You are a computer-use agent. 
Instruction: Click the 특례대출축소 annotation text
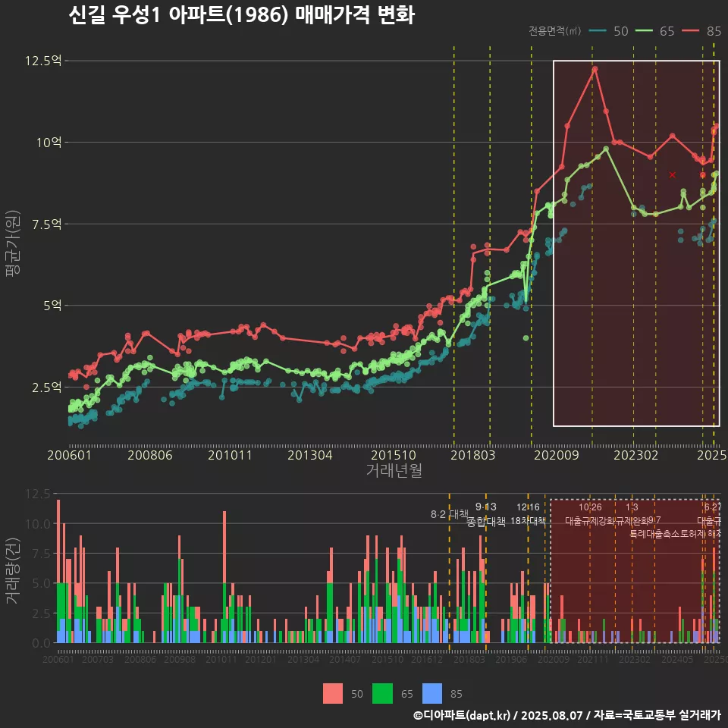pyautogui.click(x=654, y=534)
